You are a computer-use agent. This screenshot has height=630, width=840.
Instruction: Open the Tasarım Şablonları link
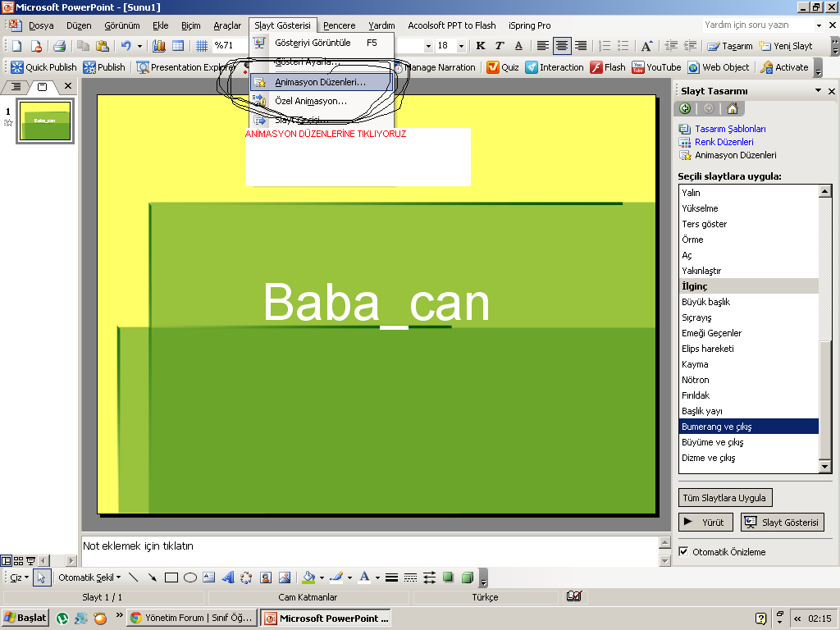point(730,129)
